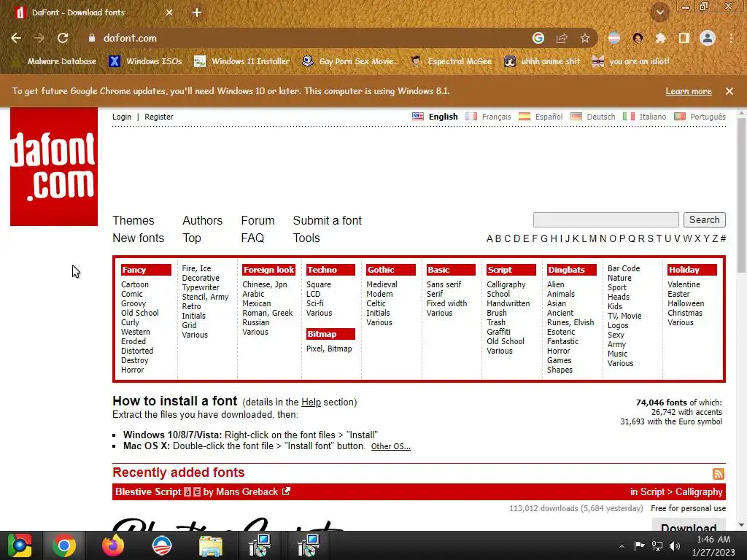The image size is (747, 560).
Task: Close the DaFont tab
Action: (x=169, y=12)
